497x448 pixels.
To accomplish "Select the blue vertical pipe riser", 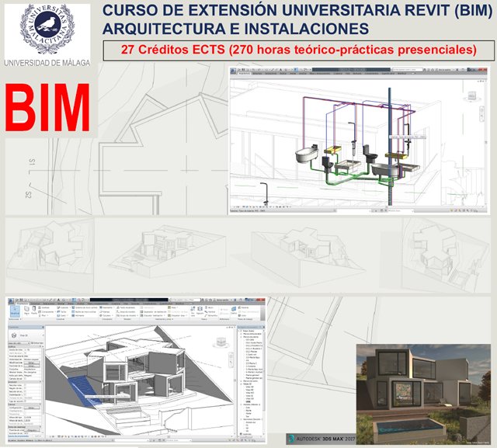I will tap(390, 146).
